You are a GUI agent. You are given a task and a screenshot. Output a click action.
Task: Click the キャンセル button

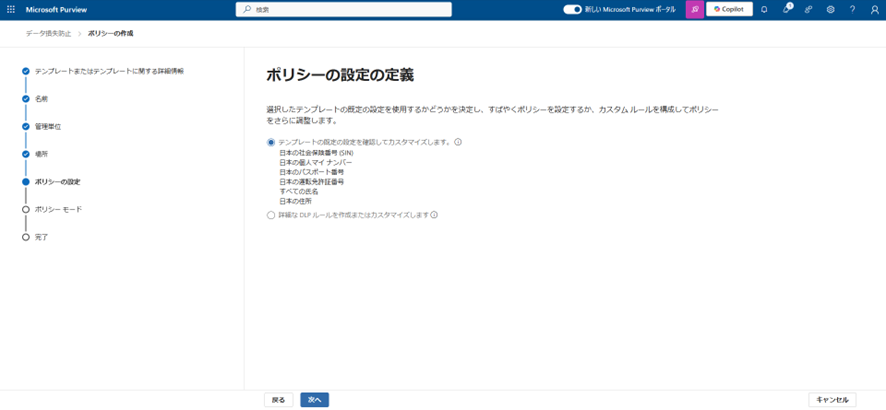point(831,399)
